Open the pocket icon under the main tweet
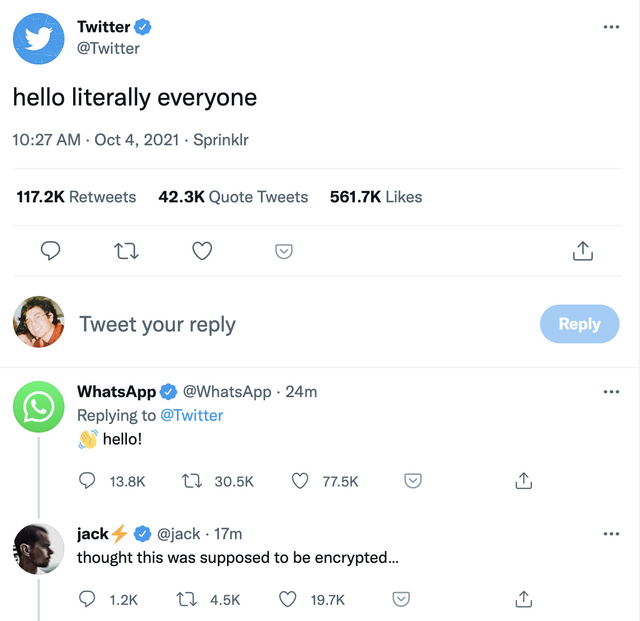640x621 pixels. [284, 251]
